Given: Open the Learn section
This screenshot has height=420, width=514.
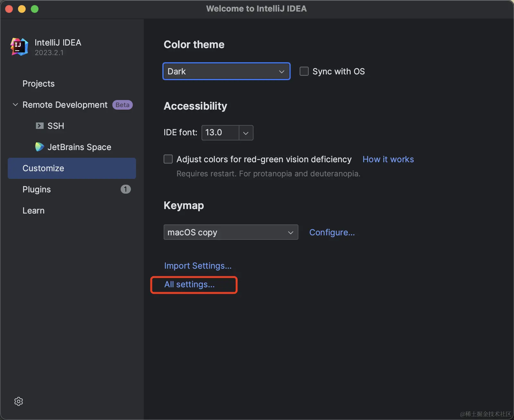Looking at the screenshot, I should tap(33, 211).
